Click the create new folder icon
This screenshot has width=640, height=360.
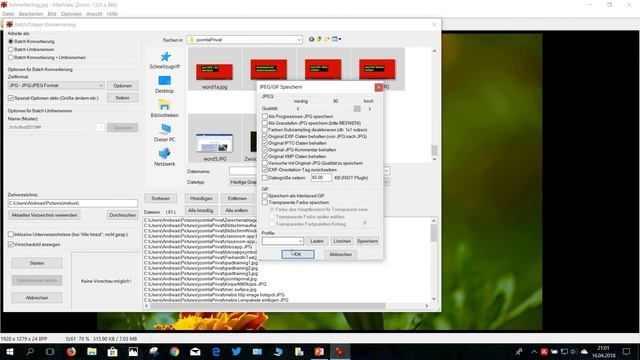tap(327, 39)
